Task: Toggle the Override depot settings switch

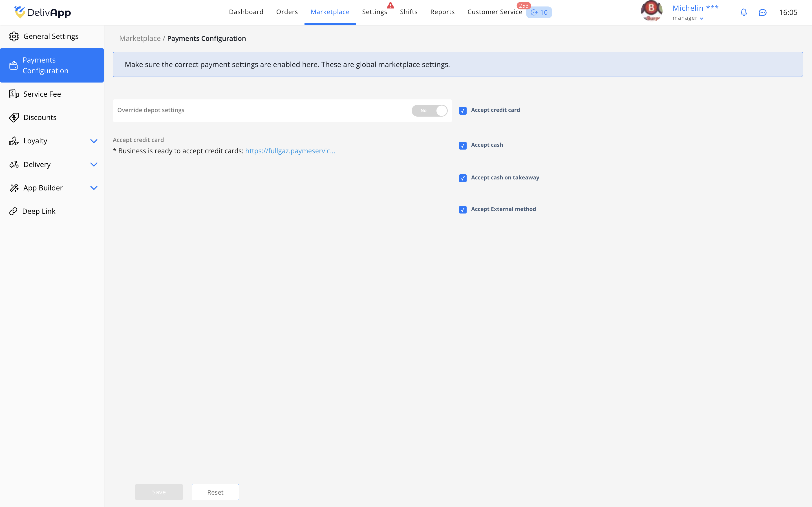Action: [429, 111]
